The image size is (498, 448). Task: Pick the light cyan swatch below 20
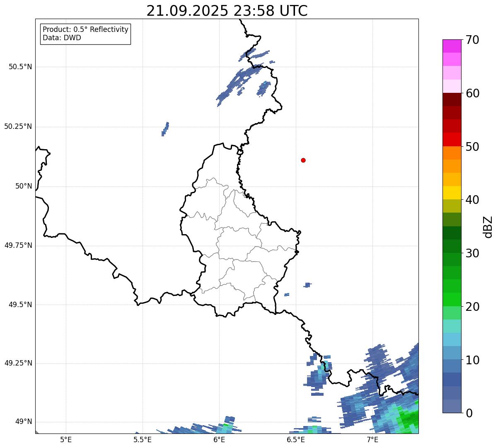click(x=452, y=326)
